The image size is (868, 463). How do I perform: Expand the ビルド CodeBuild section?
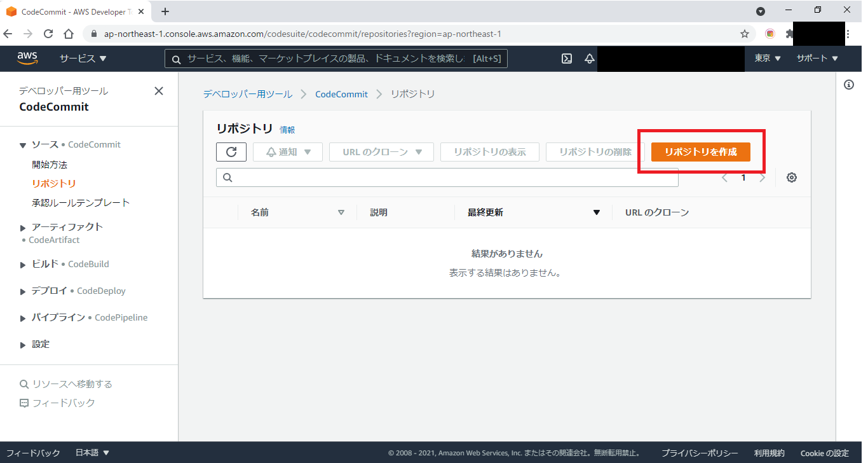coord(23,264)
